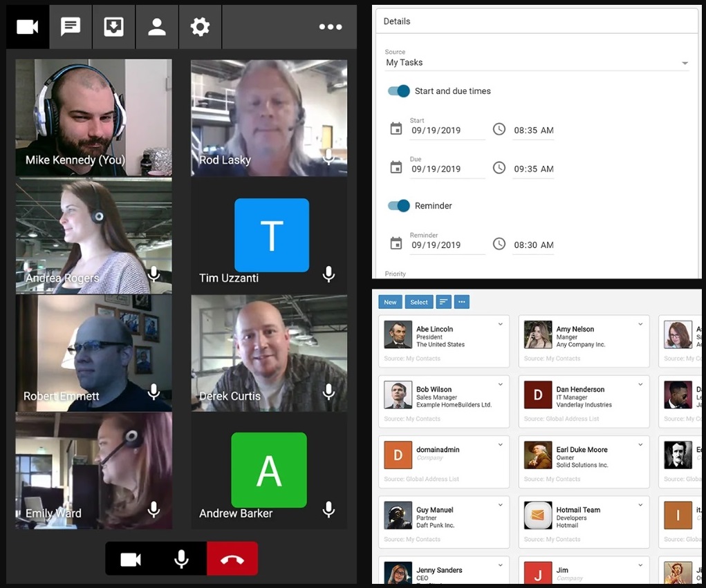Open the chat messages icon in top toolbar
Screen dimensions: 706x588
[71, 27]
